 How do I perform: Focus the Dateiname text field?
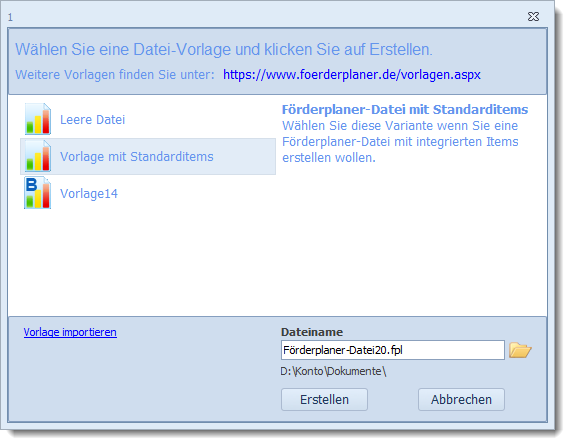393,350
